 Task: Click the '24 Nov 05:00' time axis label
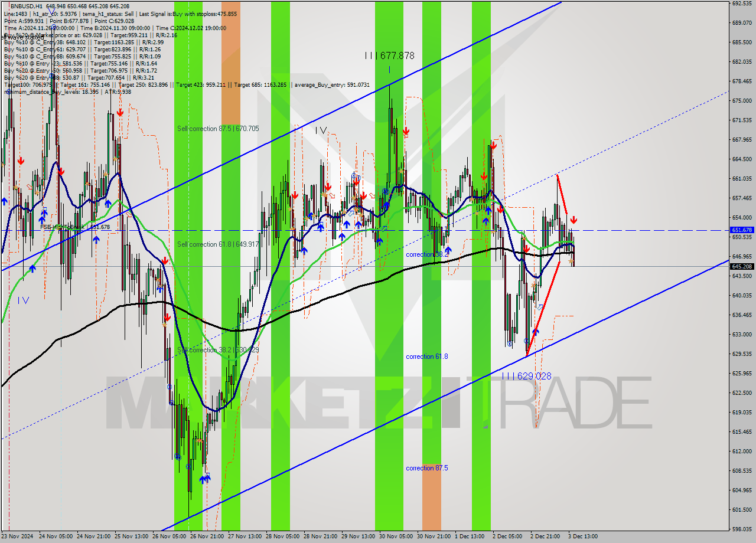[x=56, y=537]
